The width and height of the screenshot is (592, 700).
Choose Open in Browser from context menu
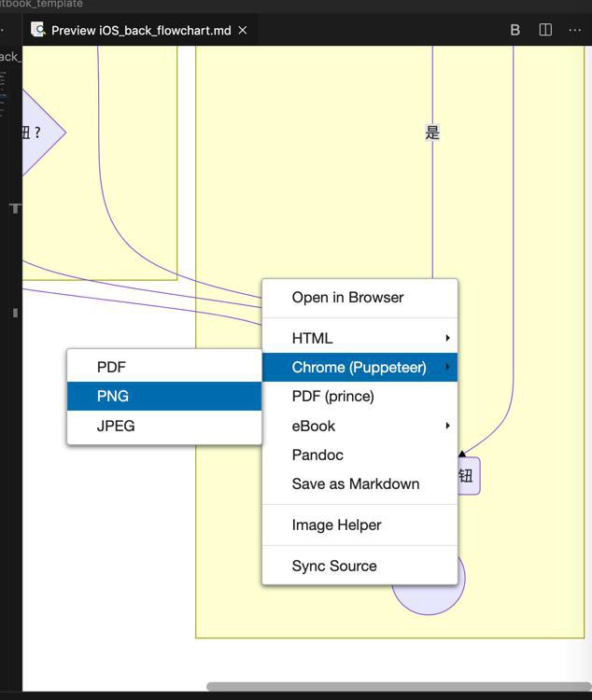[x=347, y=298]
